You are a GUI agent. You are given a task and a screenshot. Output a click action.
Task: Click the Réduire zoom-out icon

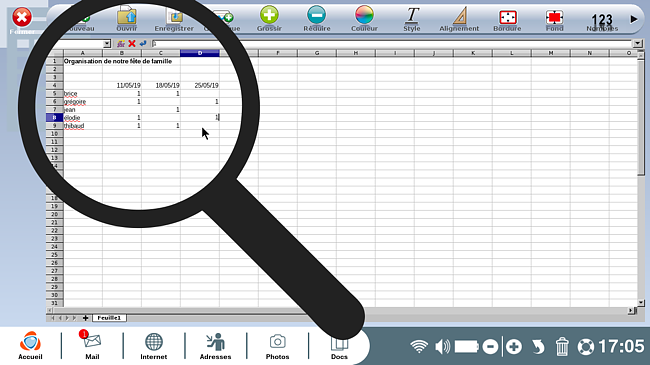[x=317, y=18]
